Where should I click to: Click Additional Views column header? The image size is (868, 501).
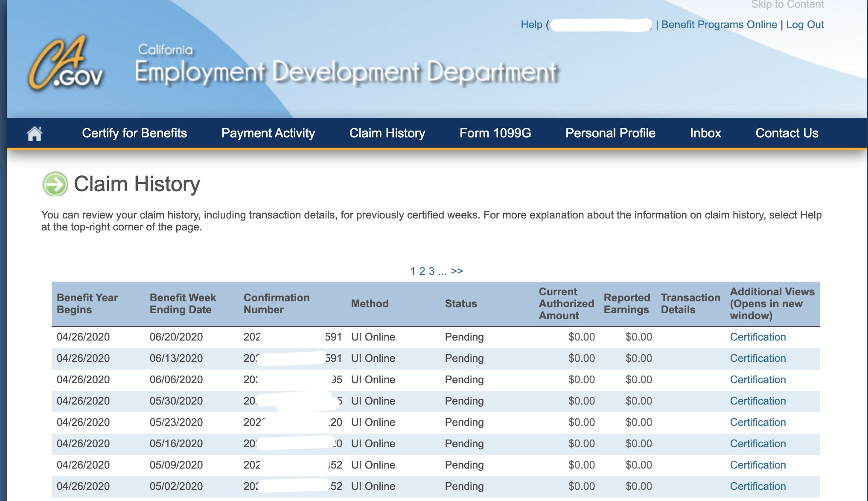click(x=772, y=303)
